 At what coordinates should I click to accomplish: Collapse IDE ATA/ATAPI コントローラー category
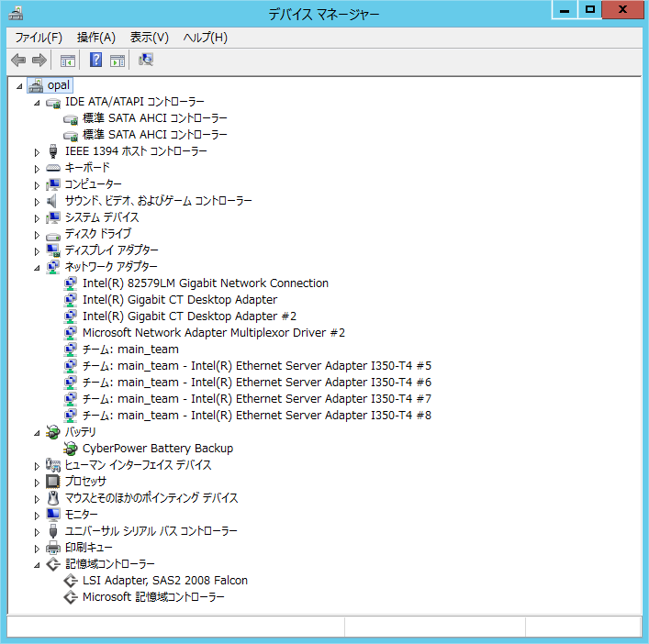coord(37,103)
